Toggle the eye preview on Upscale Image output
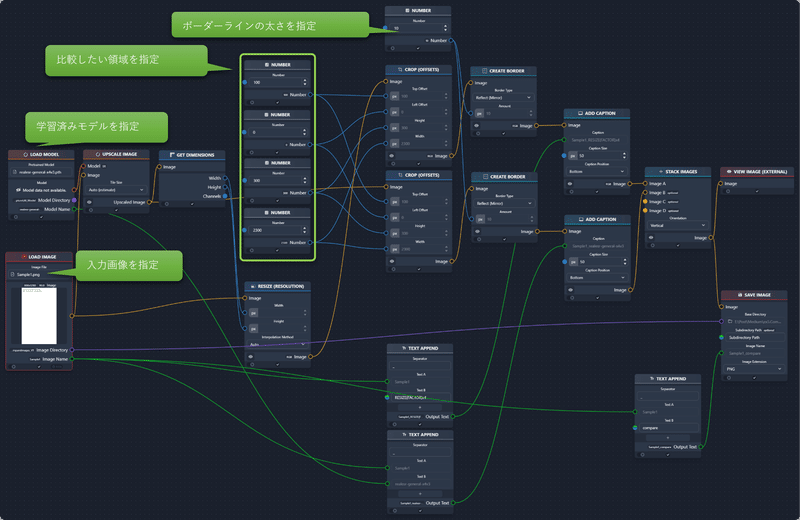The image size is (800, 520). (x=89, y=202)
